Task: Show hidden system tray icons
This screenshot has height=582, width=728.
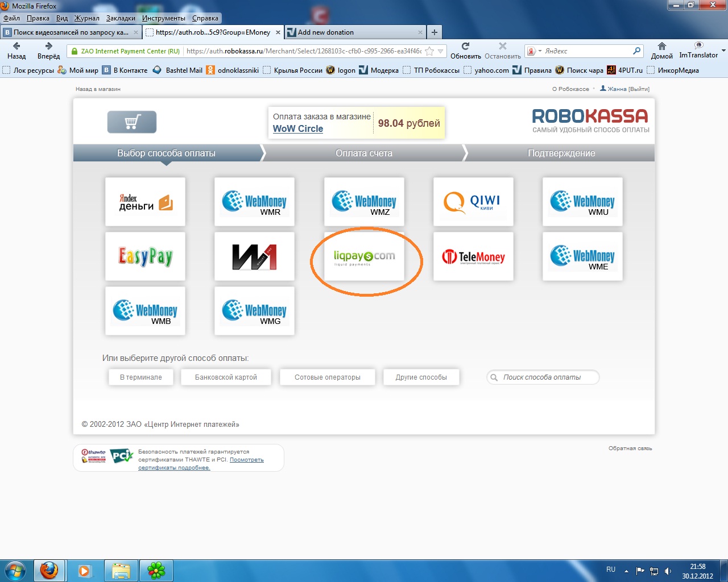Action: point(626,571)
